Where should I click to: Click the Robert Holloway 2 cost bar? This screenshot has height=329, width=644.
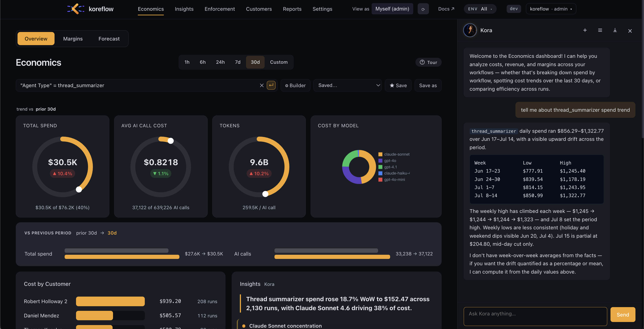click(x=110, y=301)
